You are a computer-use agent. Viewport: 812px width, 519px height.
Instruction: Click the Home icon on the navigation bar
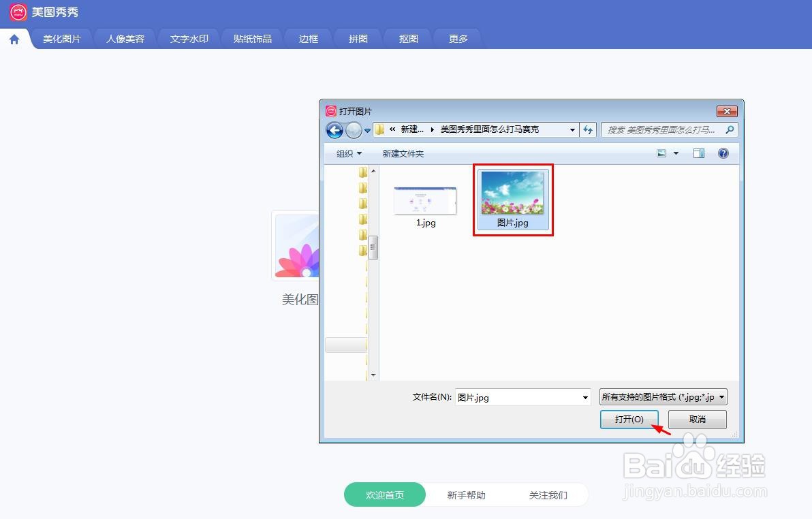point(14,39)
